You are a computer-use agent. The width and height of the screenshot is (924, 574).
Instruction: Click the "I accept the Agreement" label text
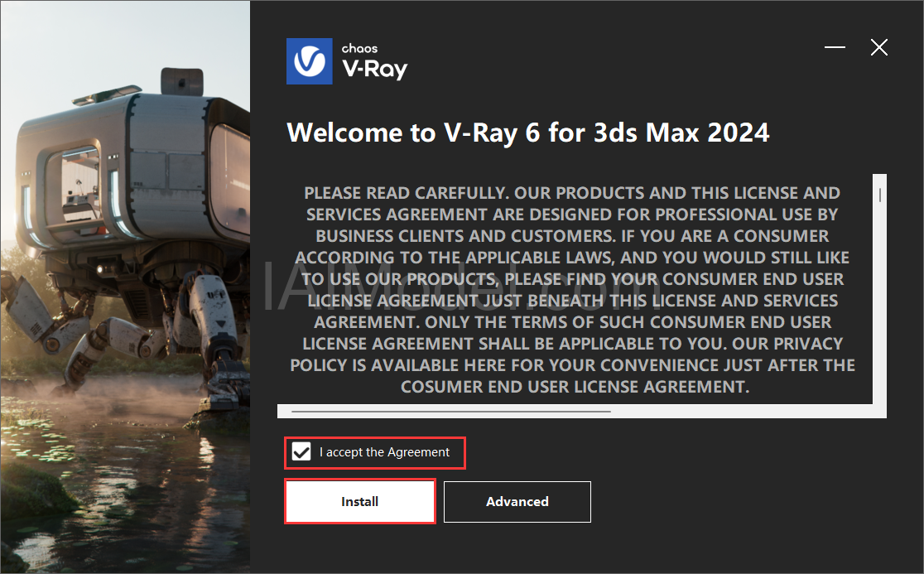(x=384, y=452)
